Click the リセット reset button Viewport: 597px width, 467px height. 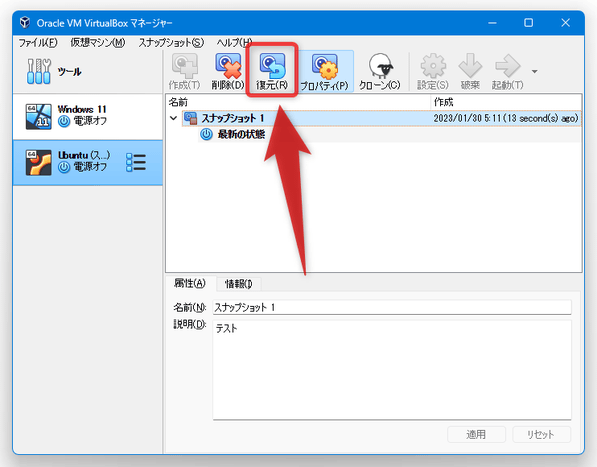click(x=541, y=434)
